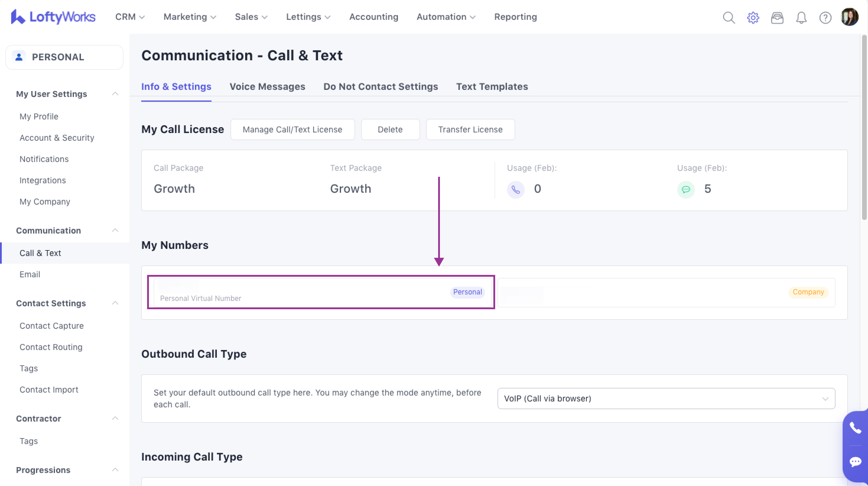Click the LoftyWorks logo

[x=53, y=17]
